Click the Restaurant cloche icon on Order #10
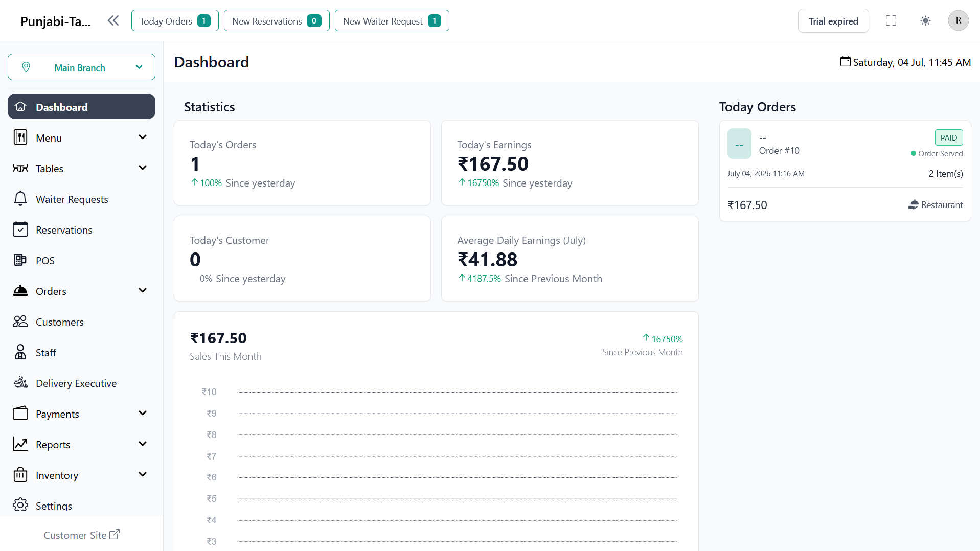Viewport: 980px width, 551px height. click(x=914, y=205)
